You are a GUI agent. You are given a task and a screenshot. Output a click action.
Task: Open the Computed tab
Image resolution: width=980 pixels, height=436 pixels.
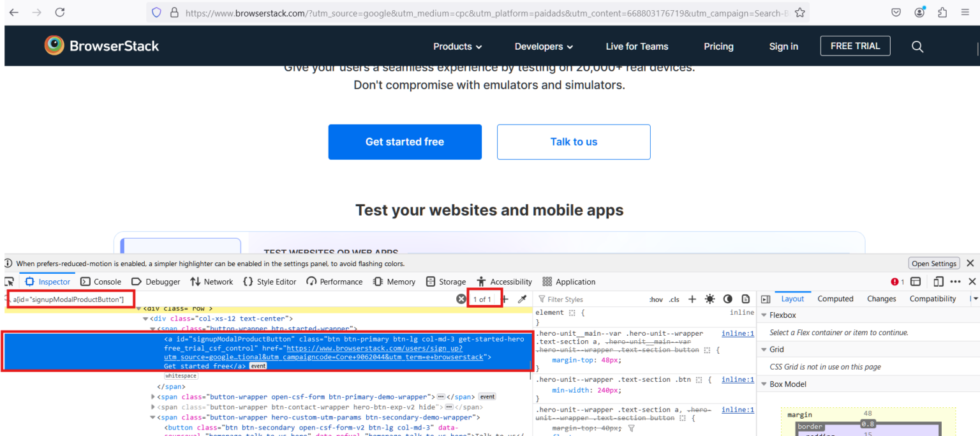(x=835, y=299)
